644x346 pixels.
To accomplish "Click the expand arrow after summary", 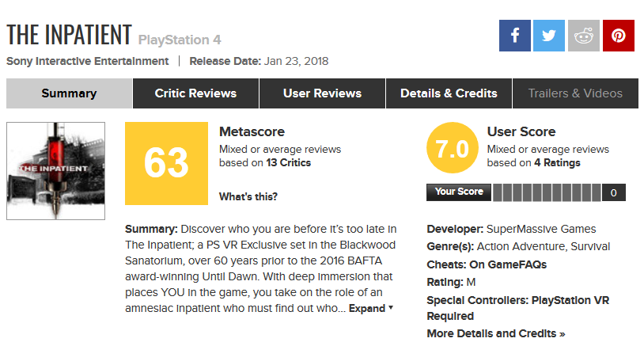I will 391,307.
